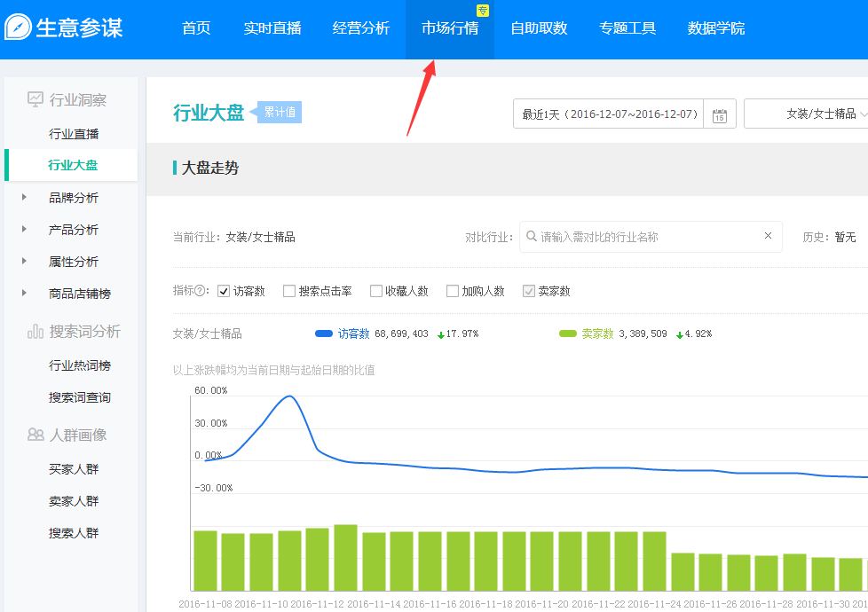The width and height of the screenshot is (868, 612).
Task: Click the 人群画像 people icon
Action: [x=36, y=435]
